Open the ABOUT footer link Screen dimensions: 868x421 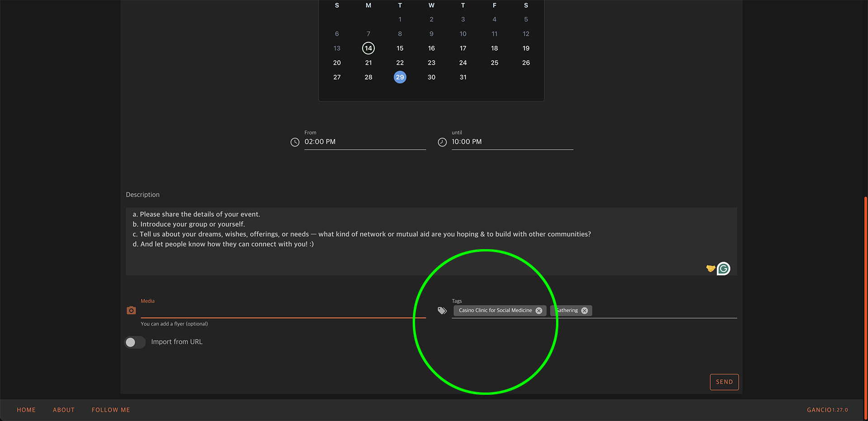[64, 410]
